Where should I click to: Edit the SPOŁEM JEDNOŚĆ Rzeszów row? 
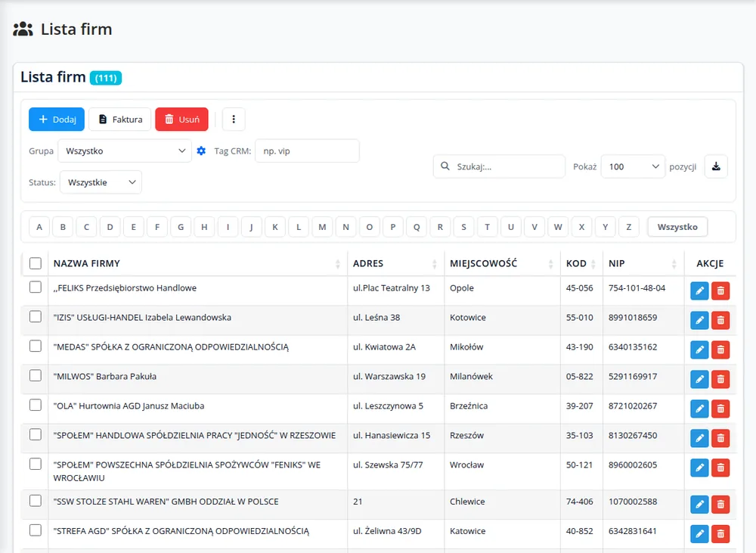(x=699, y=438)
